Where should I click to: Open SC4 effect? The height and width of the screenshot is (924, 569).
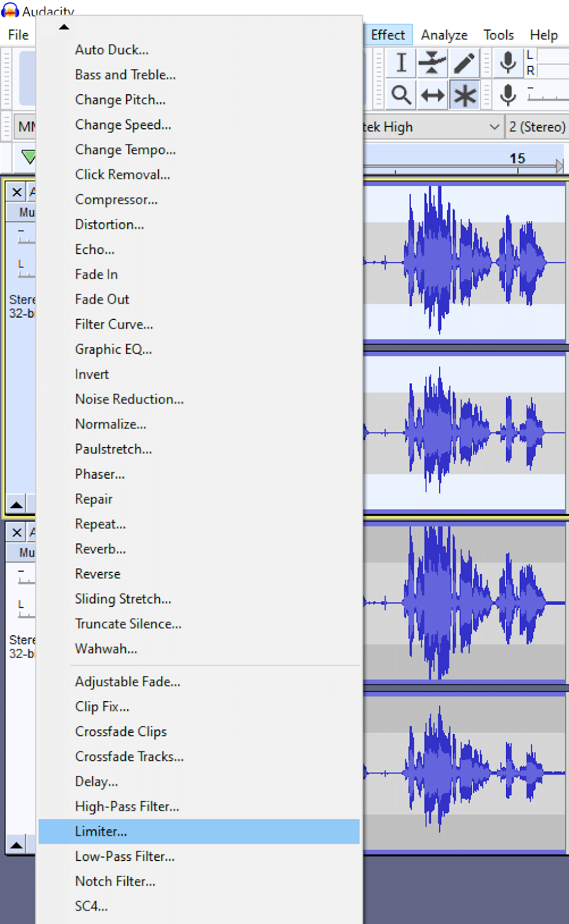click(199, 906)
